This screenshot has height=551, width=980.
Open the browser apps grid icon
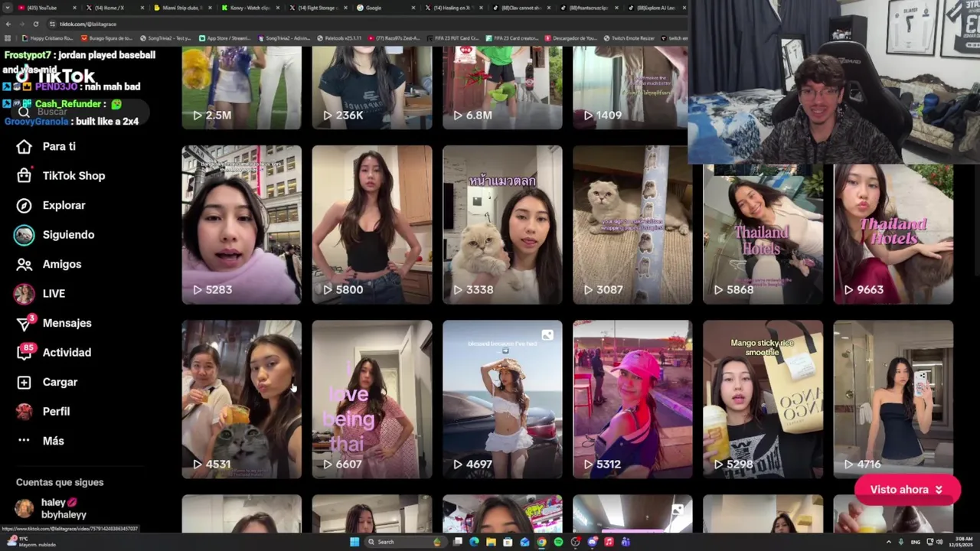[8, 38]
